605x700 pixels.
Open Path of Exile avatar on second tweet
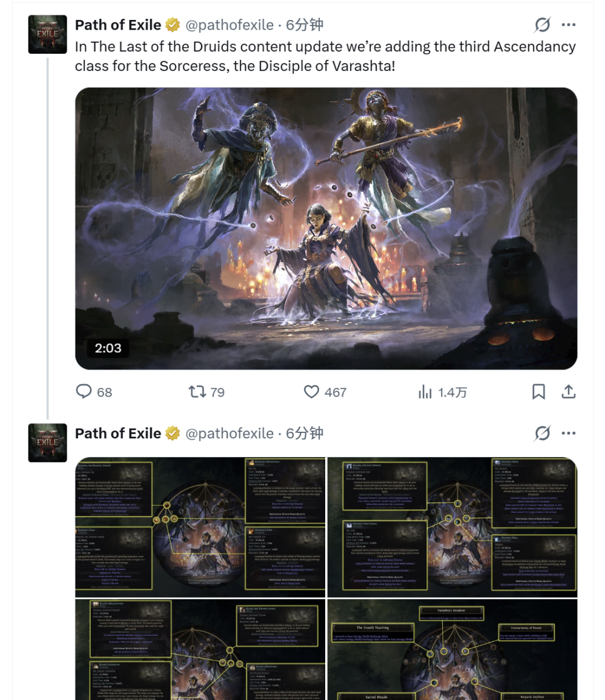point(47,443)
